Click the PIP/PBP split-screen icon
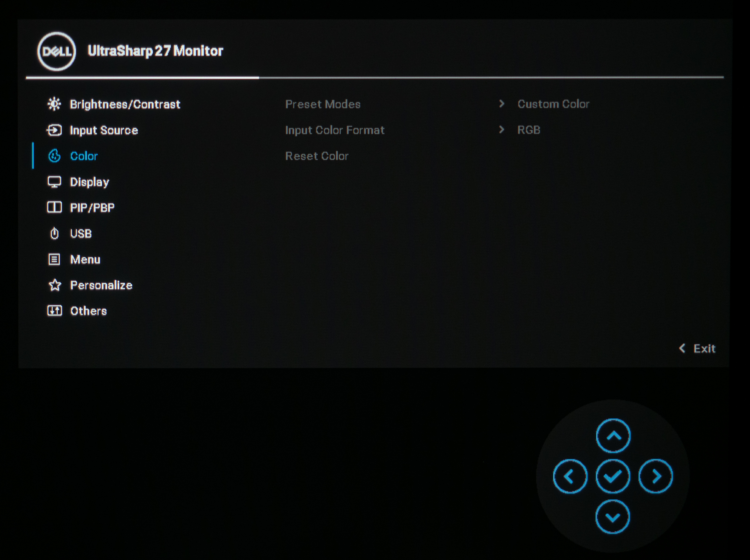This screenshot has height=560, width=750. (54, 207)
